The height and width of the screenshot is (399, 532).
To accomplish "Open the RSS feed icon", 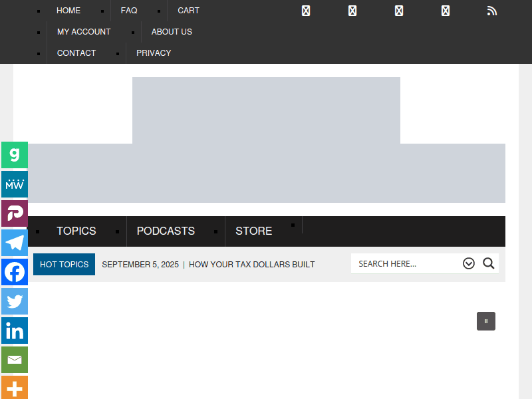I will (492, 11).
